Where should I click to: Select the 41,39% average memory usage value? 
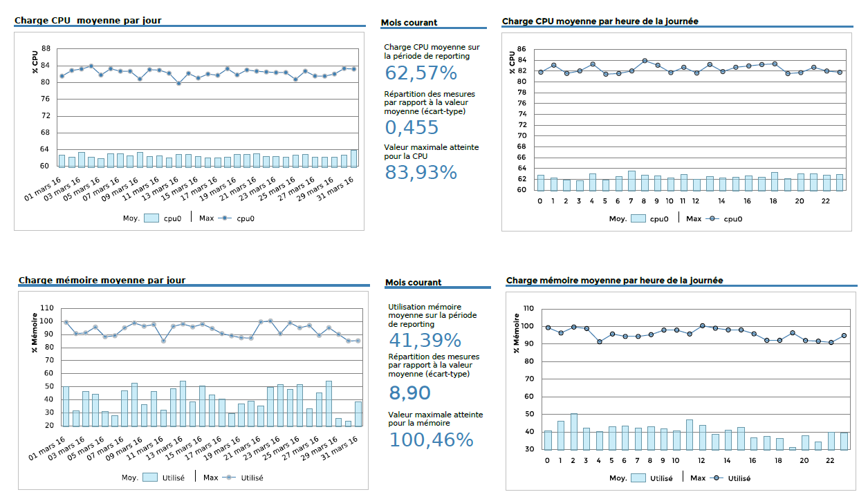coord(425,340)
